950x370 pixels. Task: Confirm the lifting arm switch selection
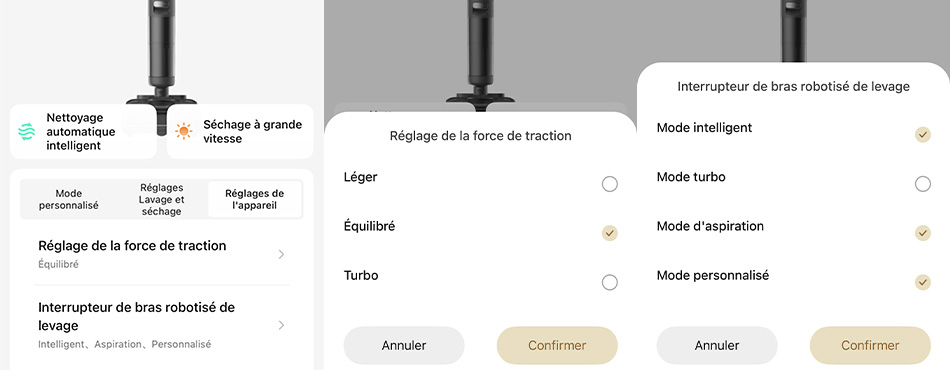pyautogui.click(x=870, y=346)
